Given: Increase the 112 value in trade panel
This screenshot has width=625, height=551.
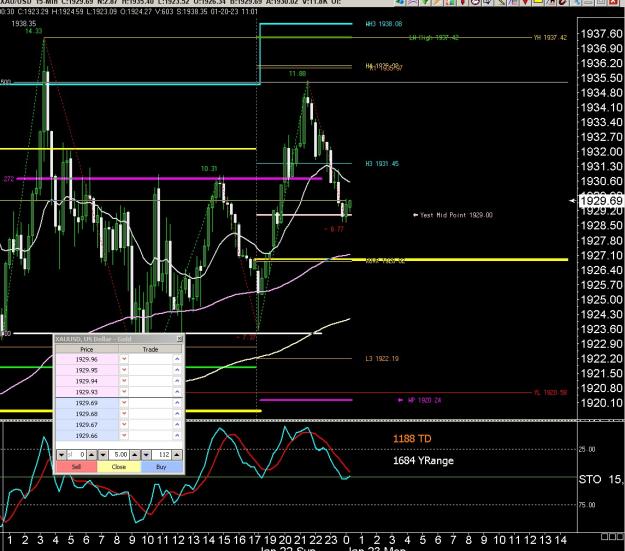Looking at the screenshot, I should (x=177, y=455).
